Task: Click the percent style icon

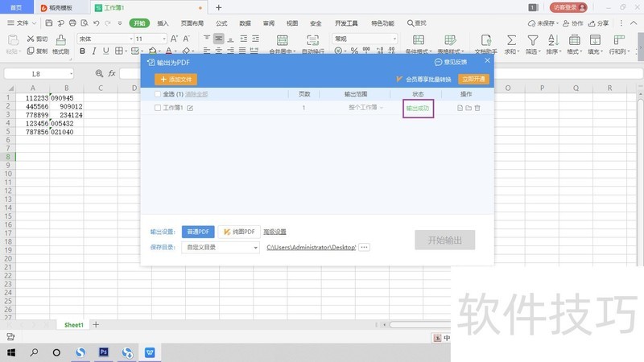Action: click(354, 51)
